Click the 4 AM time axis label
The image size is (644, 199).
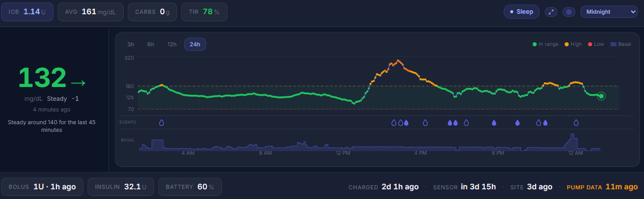(188, 153)
